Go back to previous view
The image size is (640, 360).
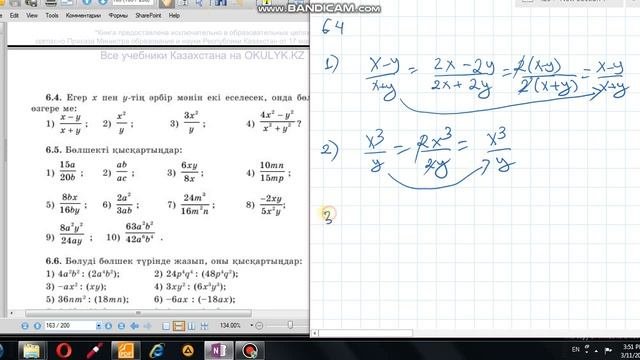pos(134,326)
